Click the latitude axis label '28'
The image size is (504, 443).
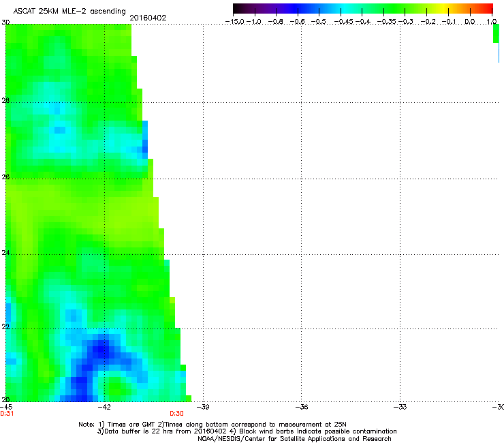click(5, 101)
